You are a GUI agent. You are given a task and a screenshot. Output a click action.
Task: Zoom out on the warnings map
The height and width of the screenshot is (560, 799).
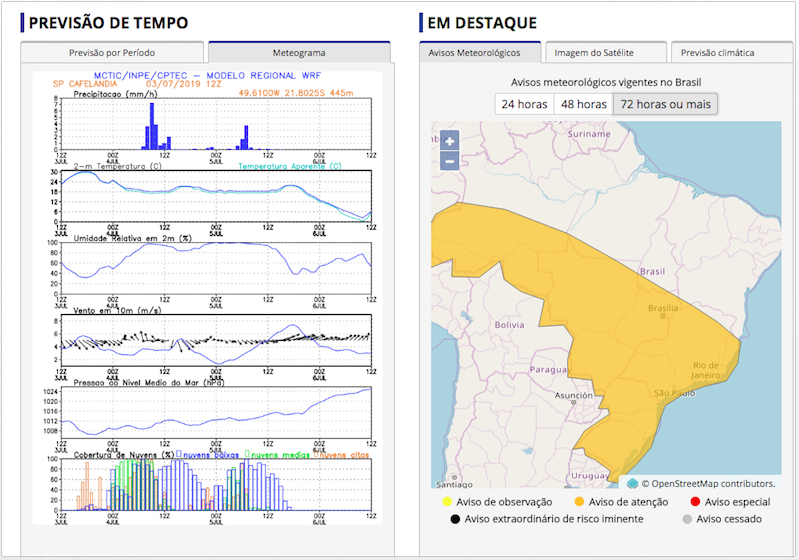449,161
